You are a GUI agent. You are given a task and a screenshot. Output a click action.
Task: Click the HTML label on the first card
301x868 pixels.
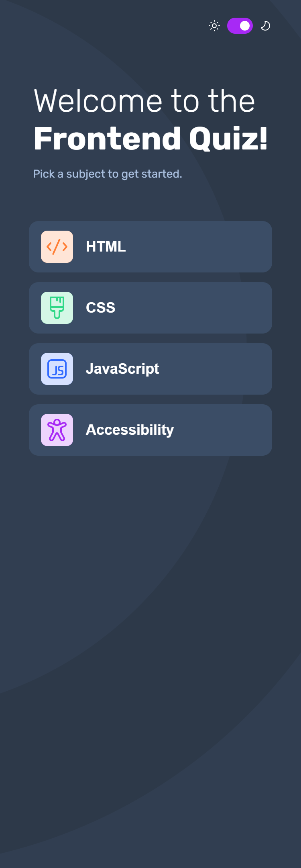(106, 247)
